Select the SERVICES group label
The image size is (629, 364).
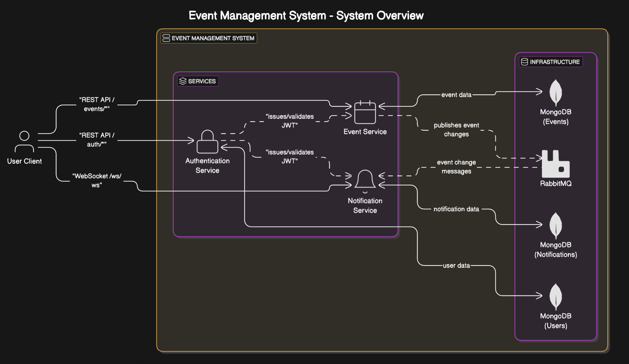[x=198, y=81]
